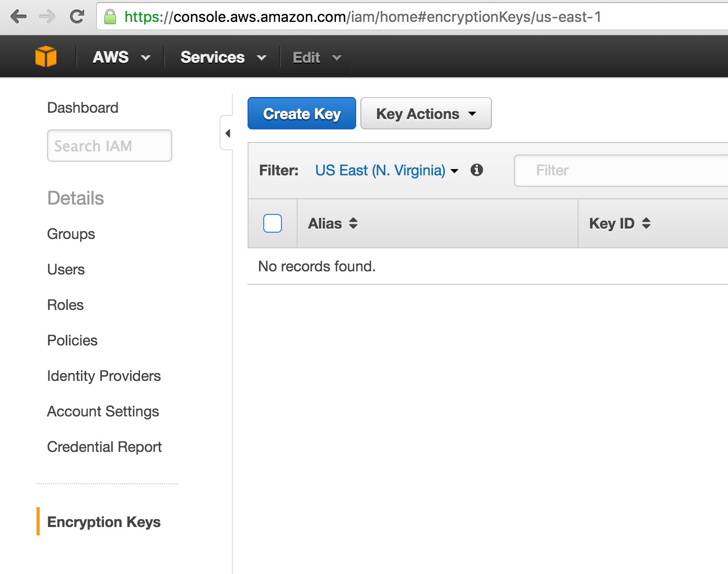Open Policies in the sidebar
The width and height of the screenshot is (728, 574).
72,340
